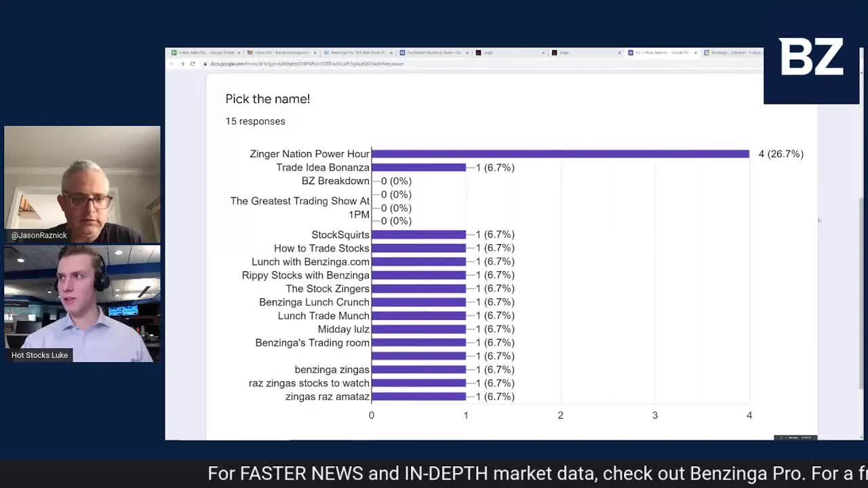
Task: Click the x-axis tick label '2'
Action: coord(560,415)
